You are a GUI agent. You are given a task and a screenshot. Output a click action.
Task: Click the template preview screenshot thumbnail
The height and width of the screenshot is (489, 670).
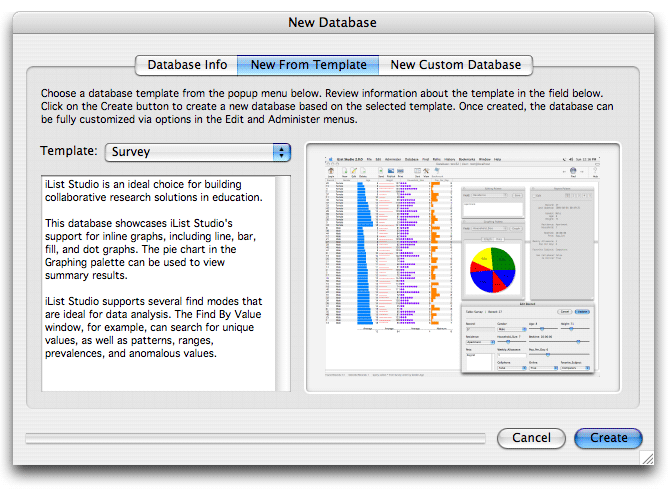pos(463,268)
